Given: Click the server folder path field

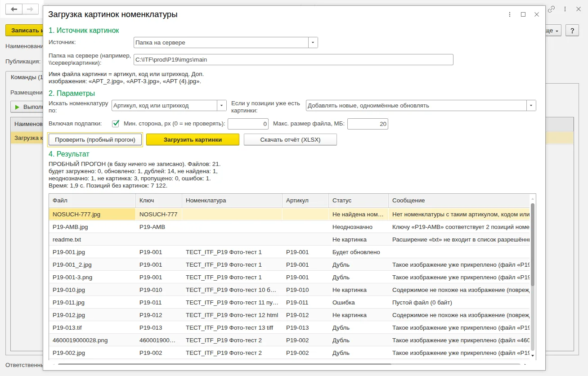Looking at the screenshot, I should click(x=293, y=59).
